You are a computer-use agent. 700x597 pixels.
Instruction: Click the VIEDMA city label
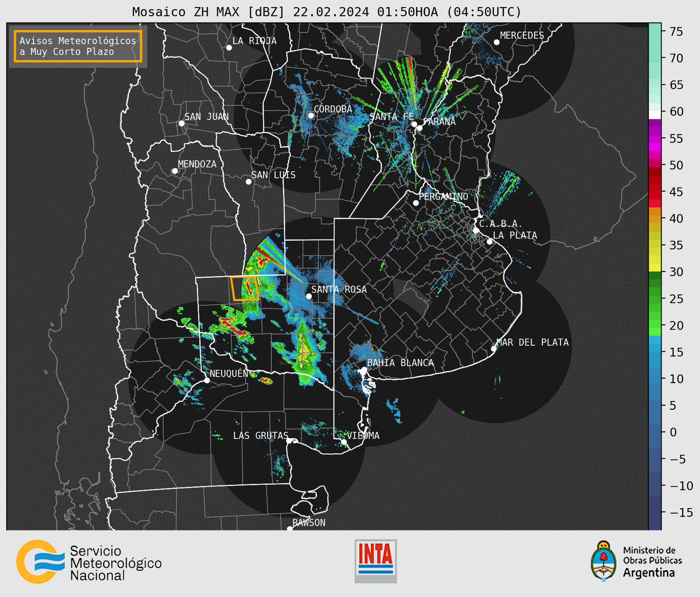[x=363, y=436]
